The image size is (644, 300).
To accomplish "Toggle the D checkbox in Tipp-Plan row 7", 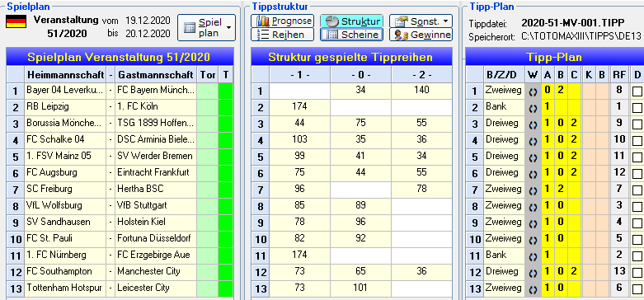I will click(x=637, y=190).
